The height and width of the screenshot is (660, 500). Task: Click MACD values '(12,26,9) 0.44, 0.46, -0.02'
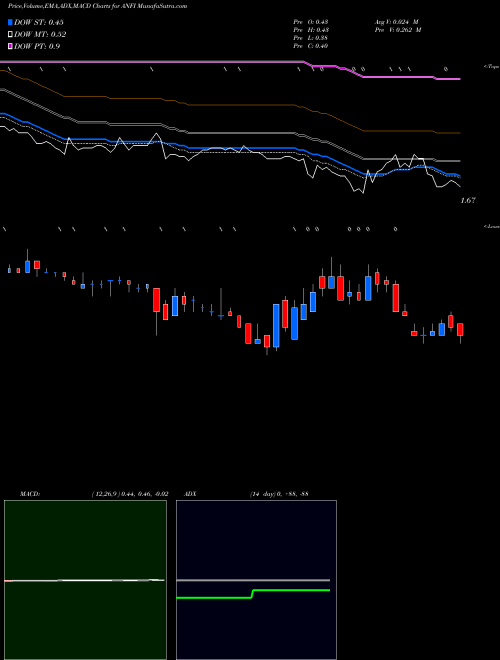[x=130, y=494]
